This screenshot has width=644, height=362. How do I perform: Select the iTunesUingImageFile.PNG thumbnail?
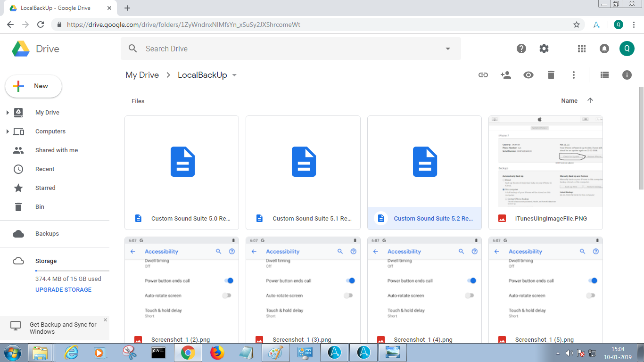545,162
